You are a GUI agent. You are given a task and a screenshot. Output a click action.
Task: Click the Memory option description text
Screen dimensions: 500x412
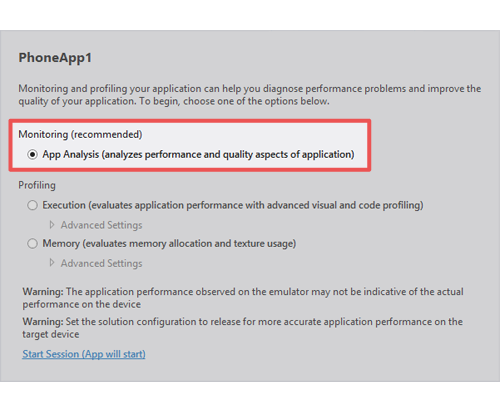[169, 244]
